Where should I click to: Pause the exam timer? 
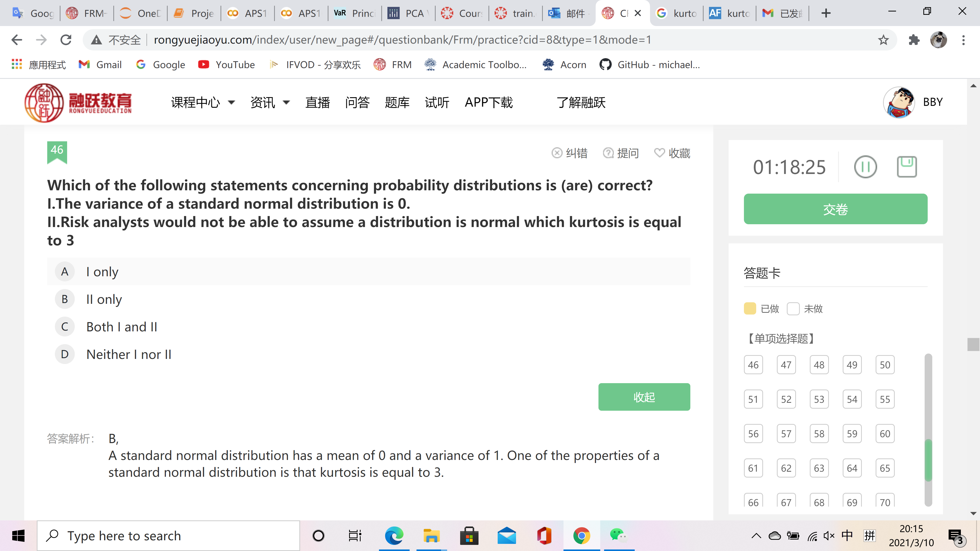pos(865,167)
